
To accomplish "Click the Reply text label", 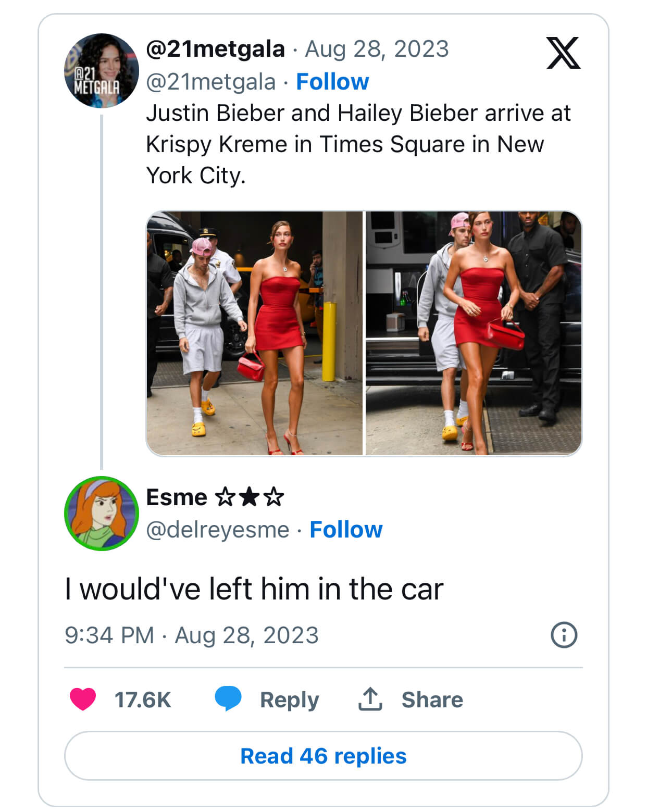I will [289, 699].
